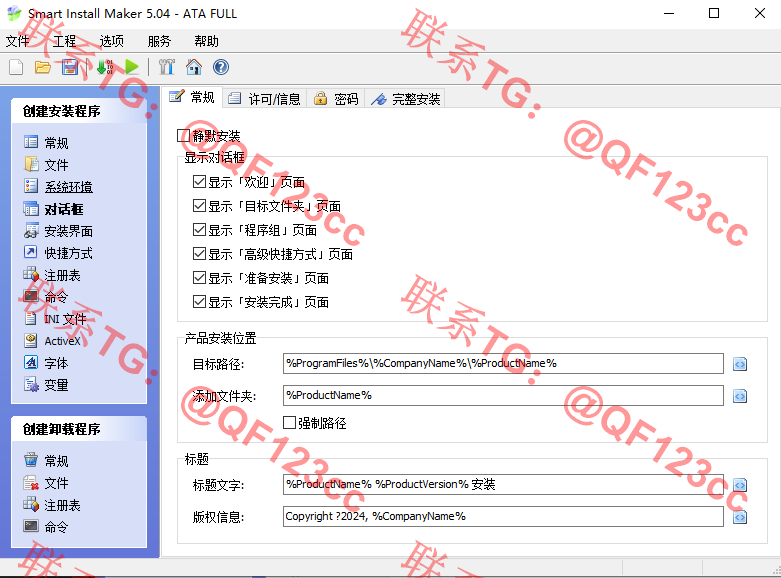Click the New project toolbar icon
Screen dimensions: 781x578
[x=16, y=67]
